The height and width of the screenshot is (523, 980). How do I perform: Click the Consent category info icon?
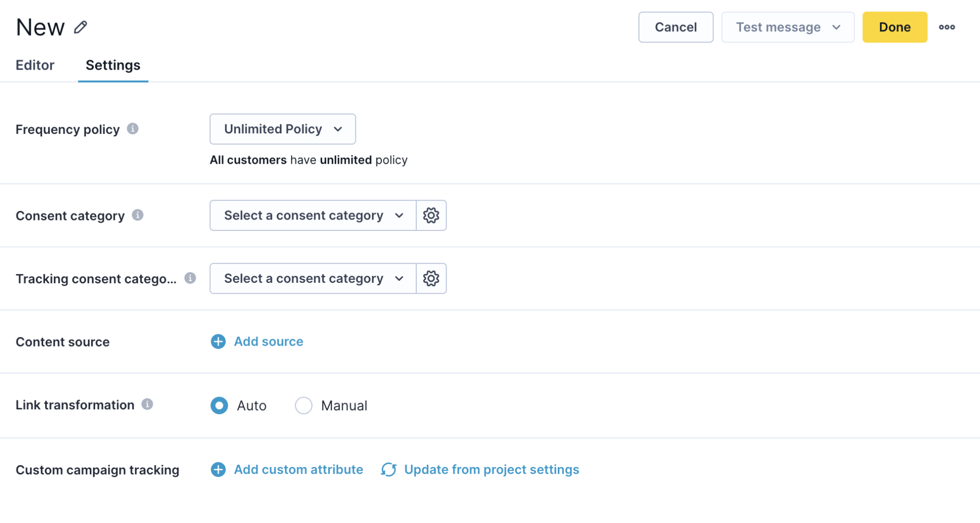tap(138, 215)
